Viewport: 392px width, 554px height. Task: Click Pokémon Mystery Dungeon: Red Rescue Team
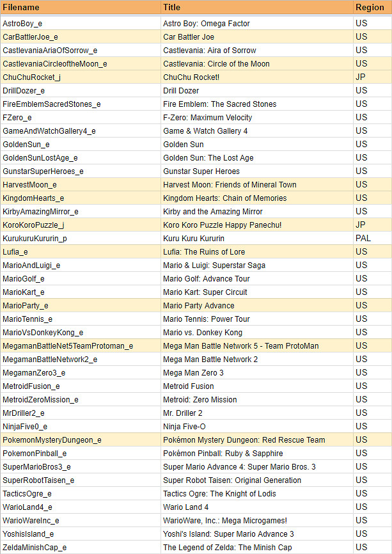pos(244,440)
